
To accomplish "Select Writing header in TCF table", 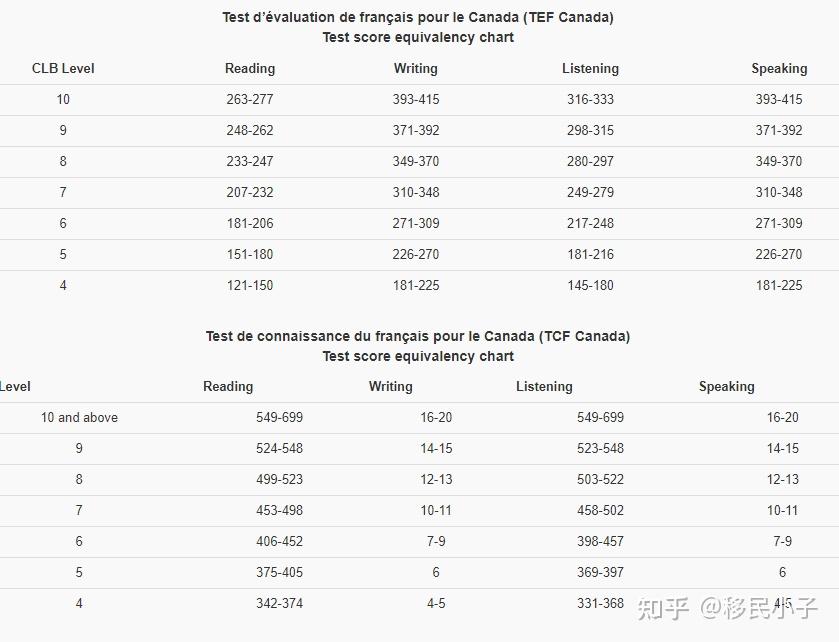I will 390,387.
